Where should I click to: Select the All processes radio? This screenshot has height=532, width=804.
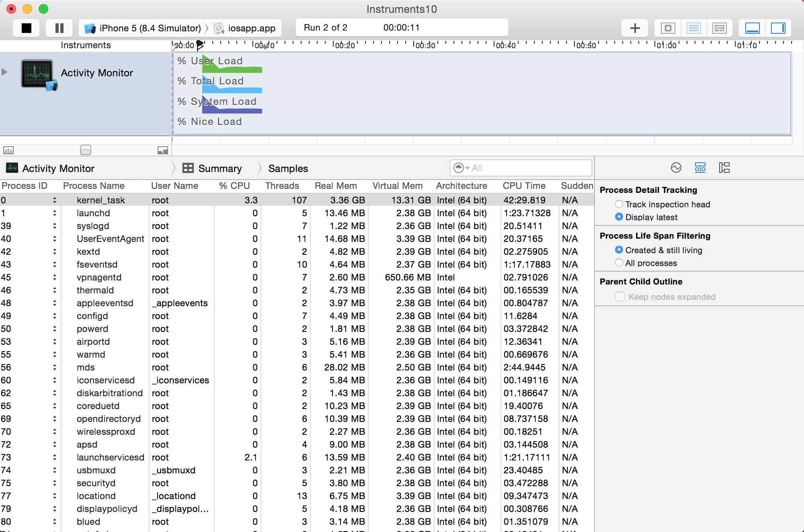pos(619,263)
